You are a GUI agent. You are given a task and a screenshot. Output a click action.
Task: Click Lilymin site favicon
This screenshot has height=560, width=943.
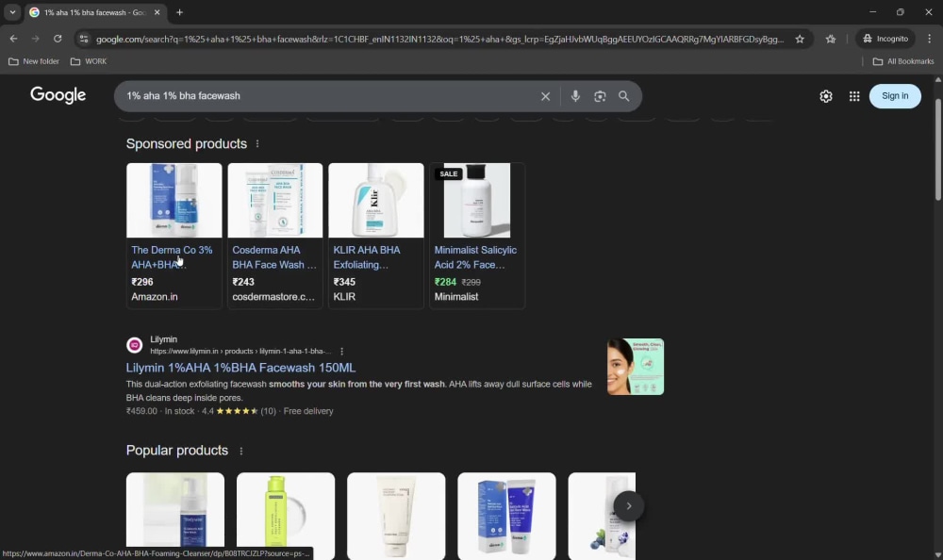[x=134, y=345]
